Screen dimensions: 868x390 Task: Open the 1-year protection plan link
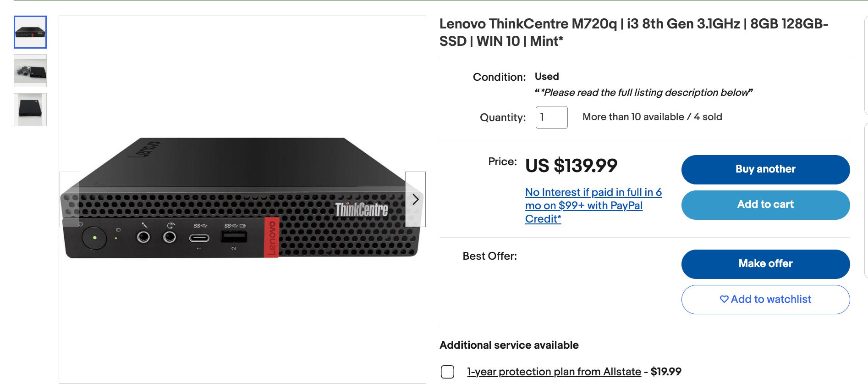point(554,372)
